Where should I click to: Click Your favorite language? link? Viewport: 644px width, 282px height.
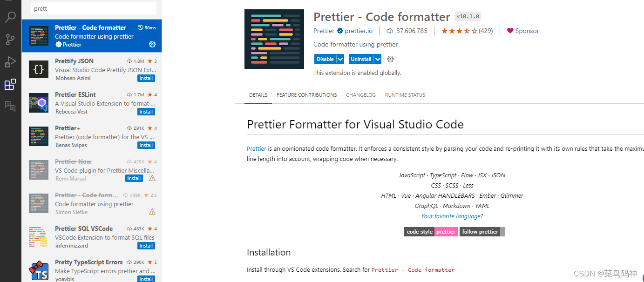[x=451, y=216]
